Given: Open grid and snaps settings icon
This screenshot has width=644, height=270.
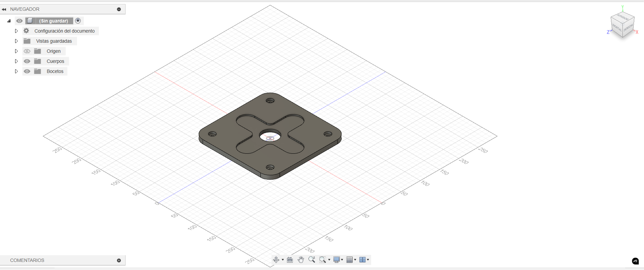Looking at the screenshot, I should [x=350, y=260].
